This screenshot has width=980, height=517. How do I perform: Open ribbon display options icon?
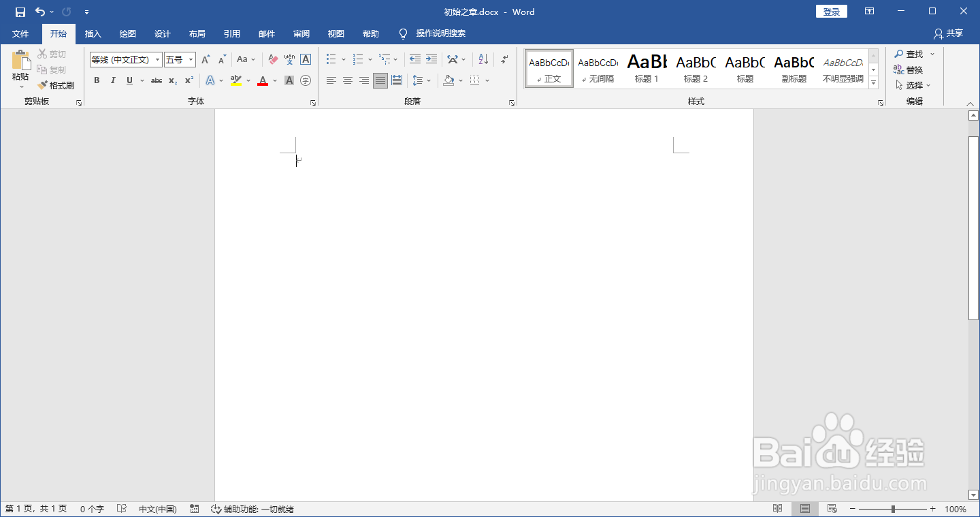(869, 12)
